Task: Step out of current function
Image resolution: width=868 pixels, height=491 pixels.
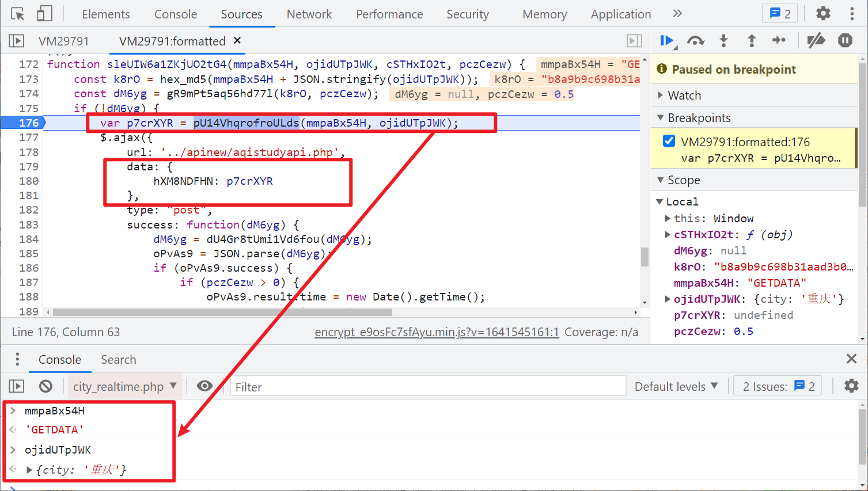Action: (751, 40)
